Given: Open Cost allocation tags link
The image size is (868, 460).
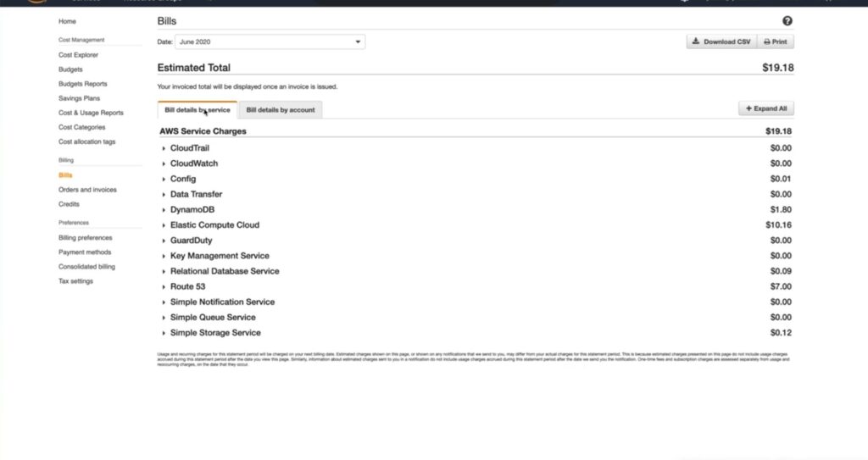Looking at the screenshot, I should click(x=87, y=141).
